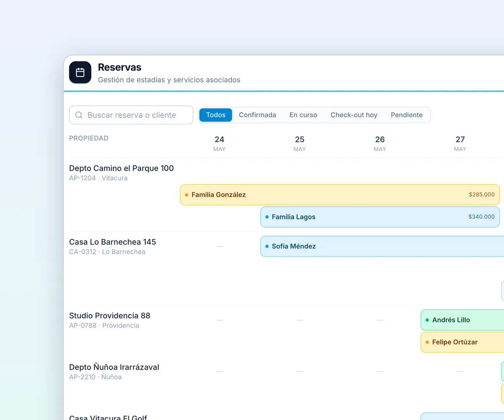
Task: Show En curso reservations
Action: (303, 115)
